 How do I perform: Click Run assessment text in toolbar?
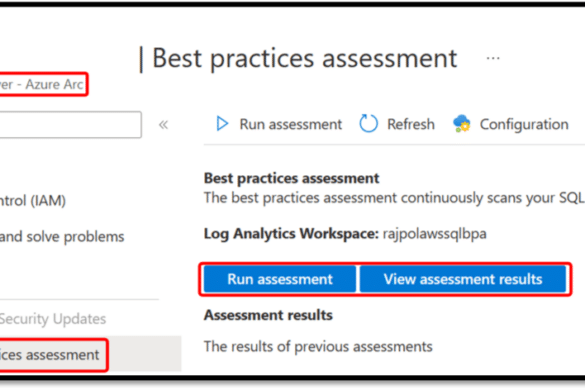(290, 124)
